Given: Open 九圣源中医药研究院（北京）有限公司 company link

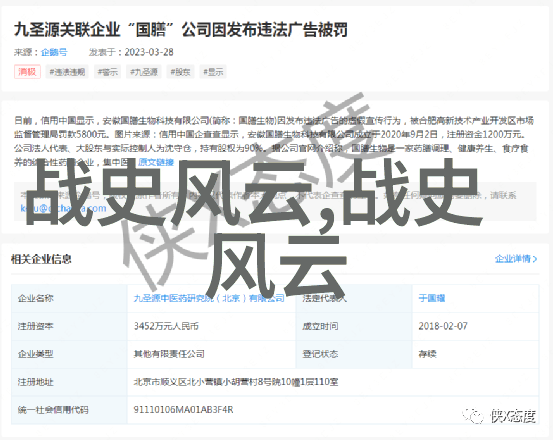Looking at the screenshot, I should [209, 298].
